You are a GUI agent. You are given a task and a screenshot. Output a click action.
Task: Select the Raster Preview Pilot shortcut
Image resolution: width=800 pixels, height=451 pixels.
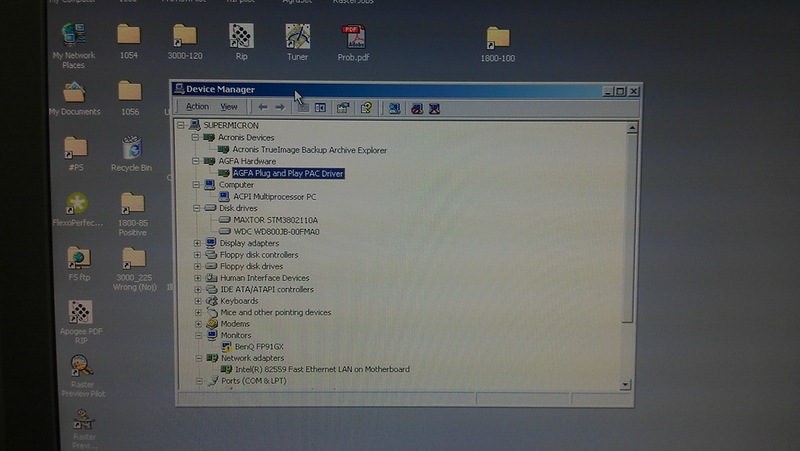pyautogui.click(x=82, y=376)
